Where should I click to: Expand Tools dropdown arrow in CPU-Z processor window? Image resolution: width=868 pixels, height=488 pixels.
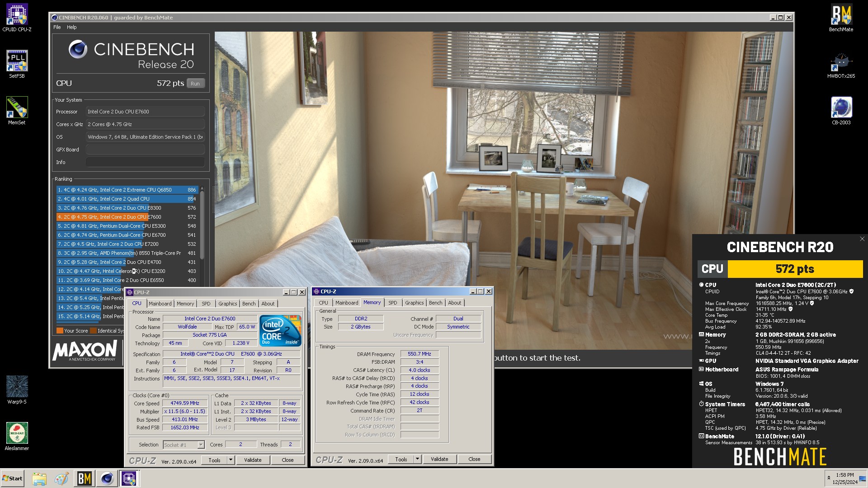point(231,460)
